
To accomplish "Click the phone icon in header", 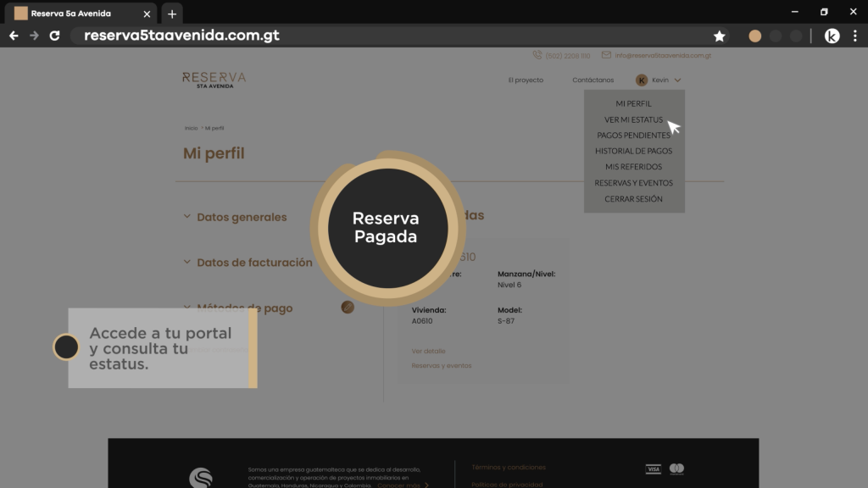I will coord(537,55).
